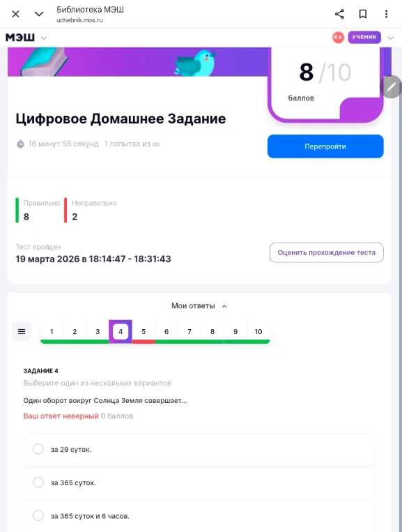Screen dimensions: 402x532
Task: Go to question 6 tab
Action: (167, 331)
